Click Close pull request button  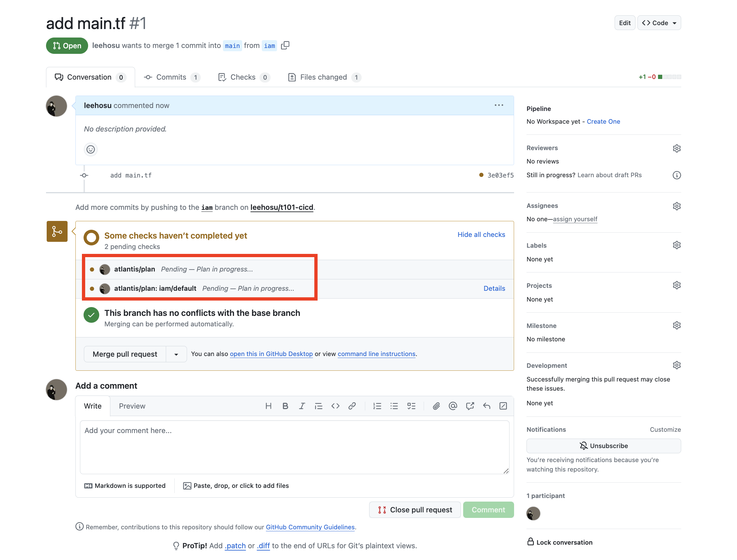pos(415,510)
